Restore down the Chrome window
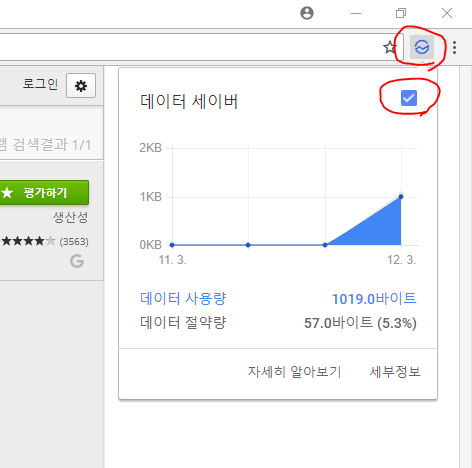The image size is (472, 468). [401, 13]
